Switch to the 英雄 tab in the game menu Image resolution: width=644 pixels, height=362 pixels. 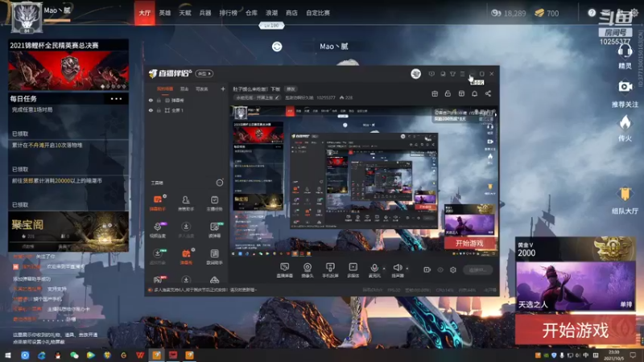coord(165,13)
